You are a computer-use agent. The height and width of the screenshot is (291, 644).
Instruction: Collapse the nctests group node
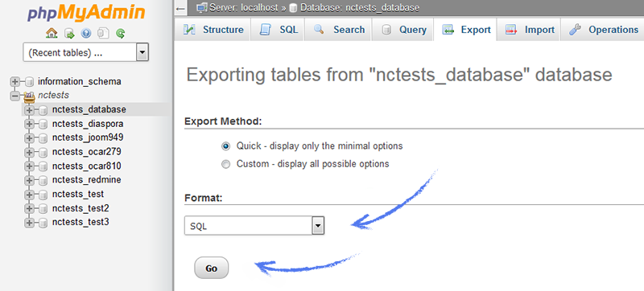[x=14, y=96]
